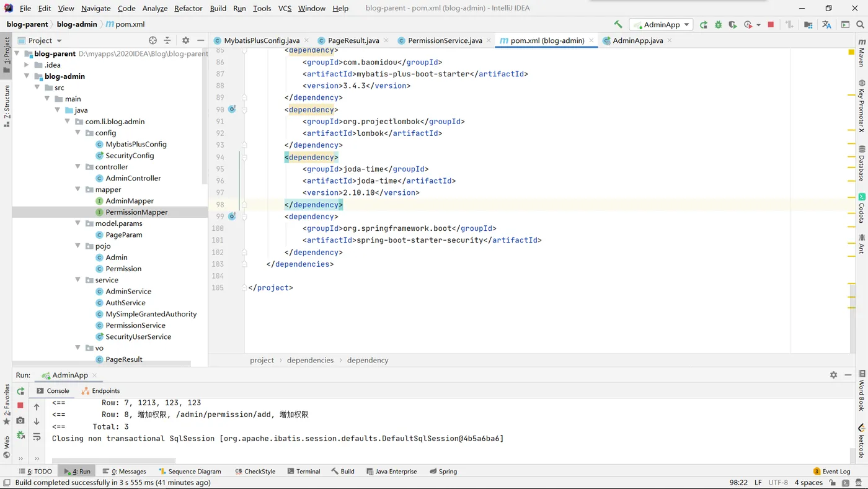The height and width of the screenshot is (489, 868).
Task: Rerun AdminApp in the Run panel
Action: [x=20, y=391]
